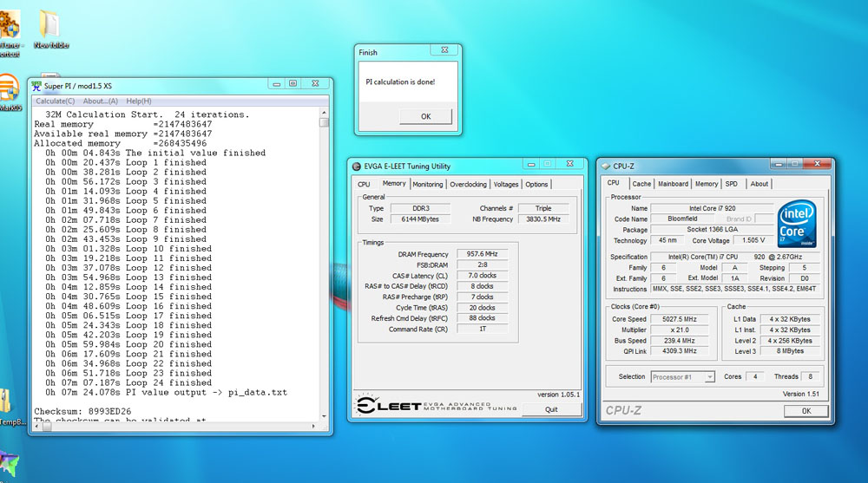The image size is (868, 483).
Task: Click the Channels # Triple field
Action: coord(543,209)
